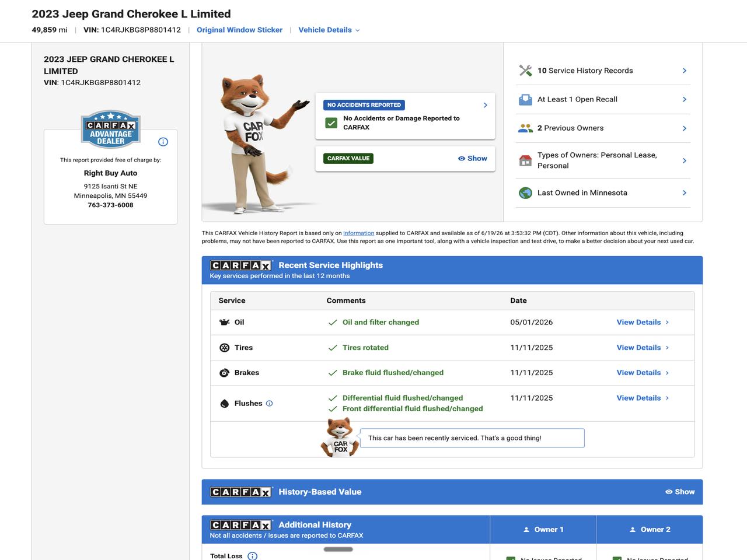View Details for the Brakes service
This screenshot has width=747, height=560.
pyautogui.click(x=643, y=373)
